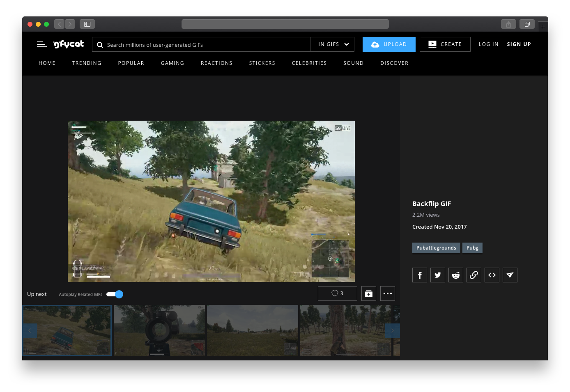
Task: Click the CREATE button
Action: (x=445, y=44)
